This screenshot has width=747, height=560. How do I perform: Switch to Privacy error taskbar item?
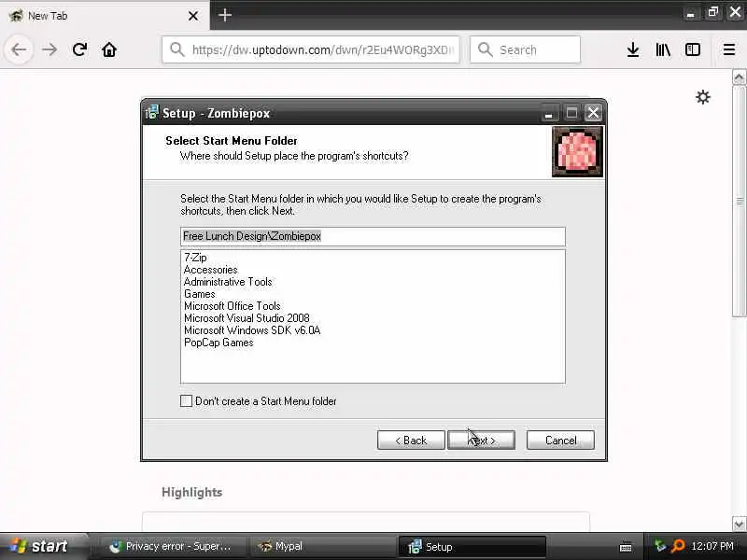coord(173,546)
